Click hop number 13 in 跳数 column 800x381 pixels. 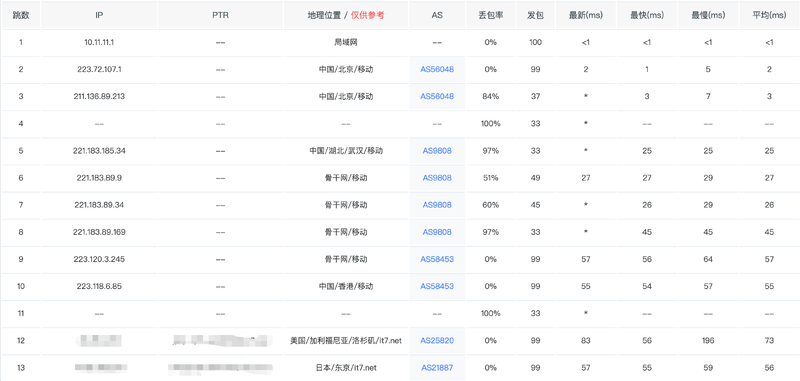click(21, 367)
